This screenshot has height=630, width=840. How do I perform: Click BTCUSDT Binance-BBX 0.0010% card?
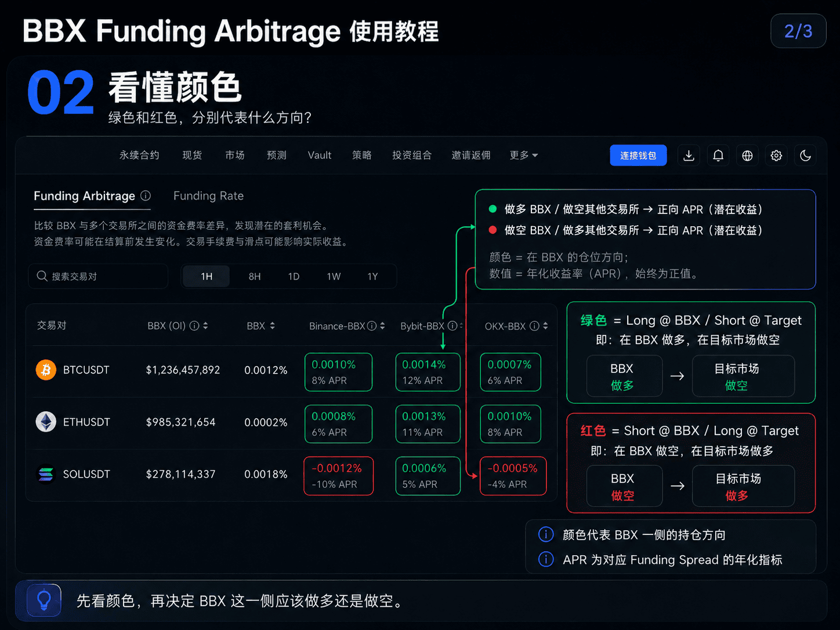338,372
